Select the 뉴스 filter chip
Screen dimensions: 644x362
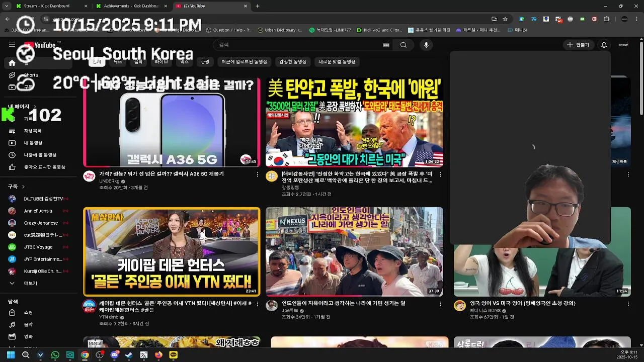tap(118, 62)
